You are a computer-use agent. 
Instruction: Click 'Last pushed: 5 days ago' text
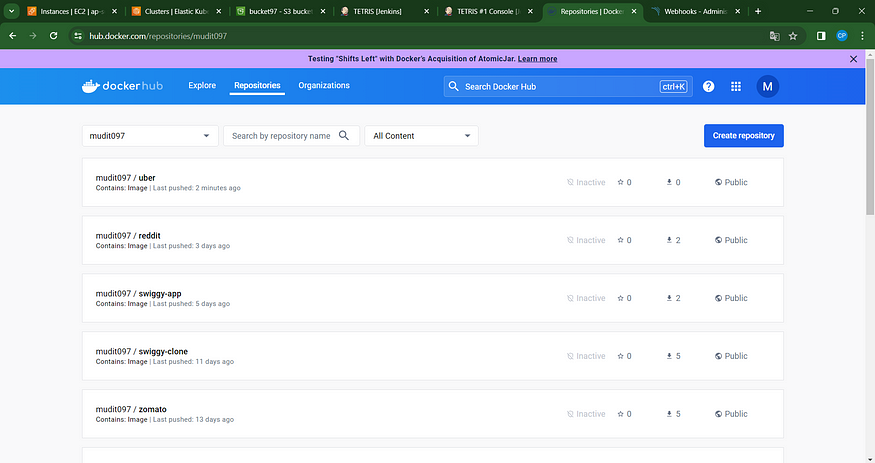point(191,303)
